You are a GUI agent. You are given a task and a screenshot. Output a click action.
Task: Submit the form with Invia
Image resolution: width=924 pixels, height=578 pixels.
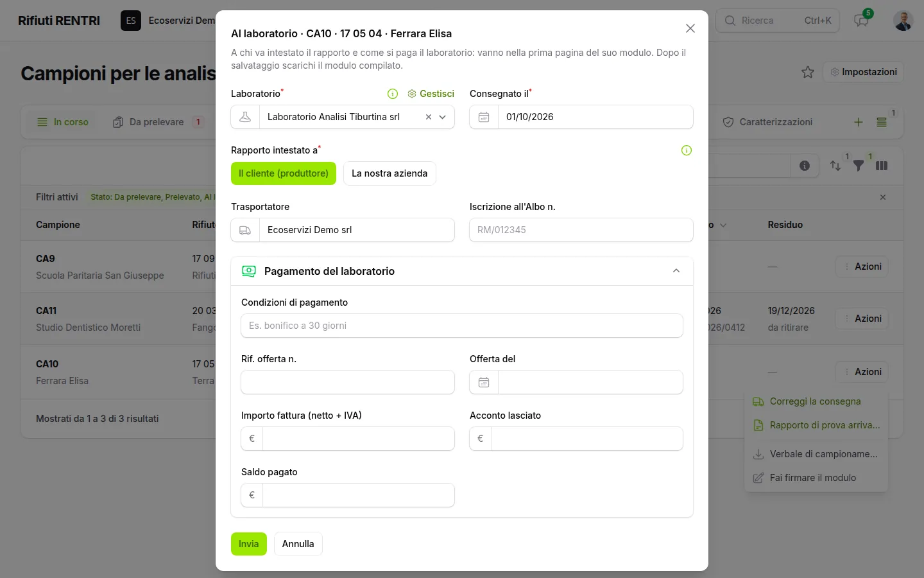pyautogui.click(x=249, y=544)
